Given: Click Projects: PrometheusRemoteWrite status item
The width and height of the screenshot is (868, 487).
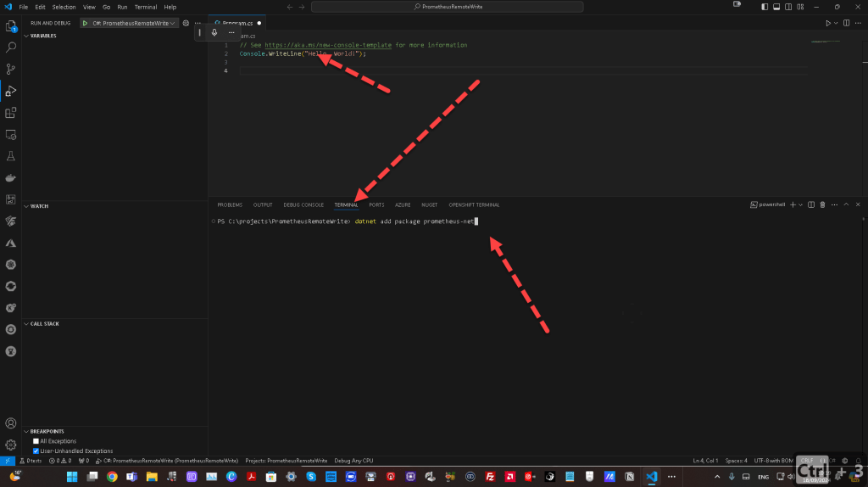Looking at the screenshot, I should pyautogui.click(x=287, y=461).
